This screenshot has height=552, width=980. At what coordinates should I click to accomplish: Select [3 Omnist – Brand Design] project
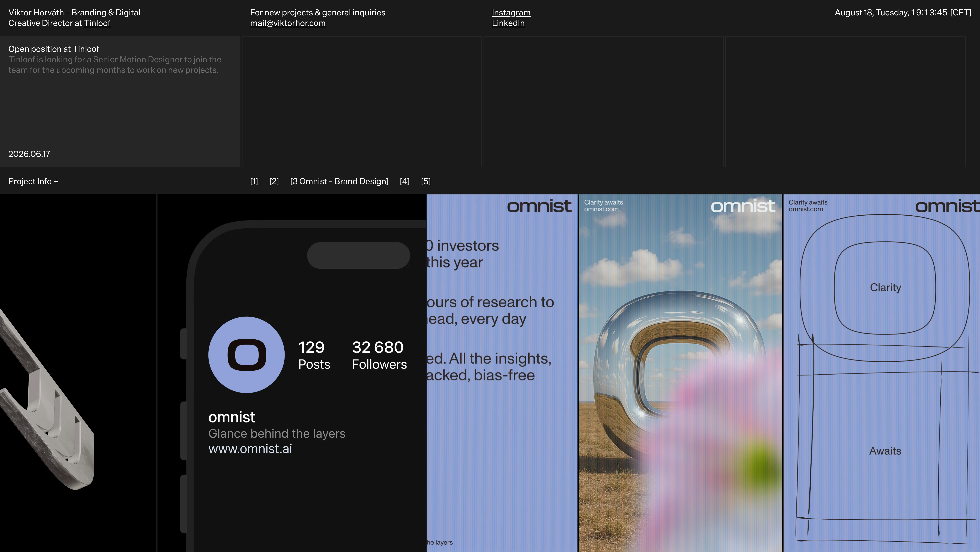(339, 181)
